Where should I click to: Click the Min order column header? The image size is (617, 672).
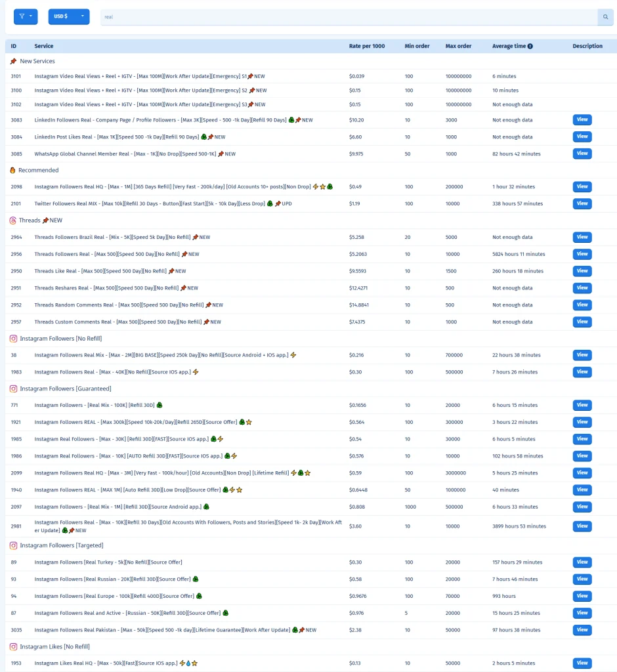coord(417,47)
